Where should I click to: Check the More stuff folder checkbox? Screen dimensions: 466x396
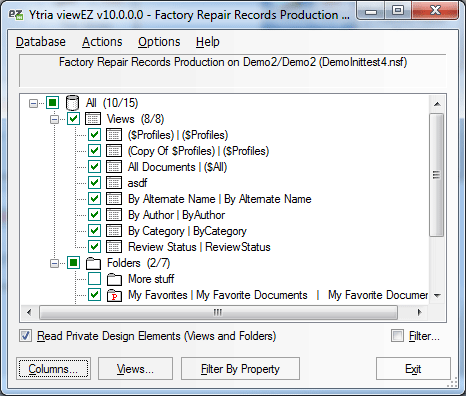[x=94, y=279]
